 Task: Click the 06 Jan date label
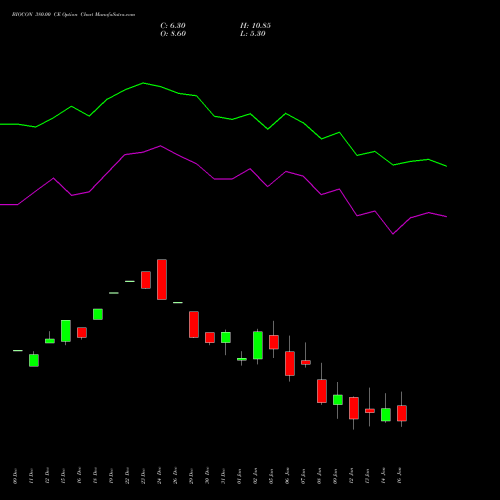pos(287,476)
